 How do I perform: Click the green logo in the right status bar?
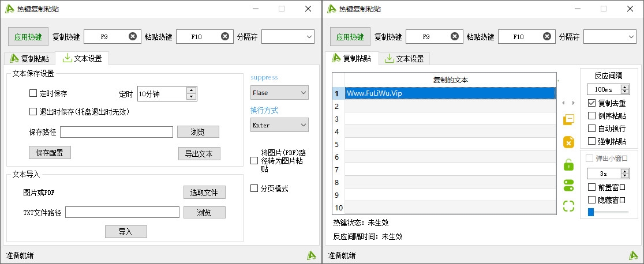point(634,255)
